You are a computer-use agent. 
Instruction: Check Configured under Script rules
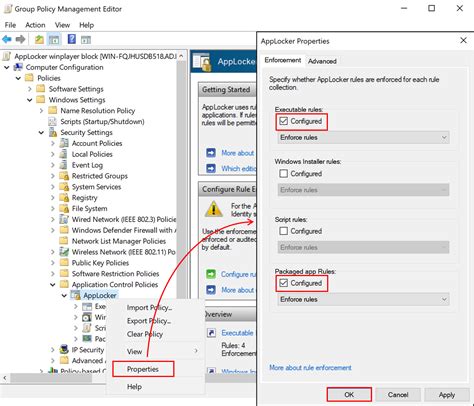coord(283,231)
